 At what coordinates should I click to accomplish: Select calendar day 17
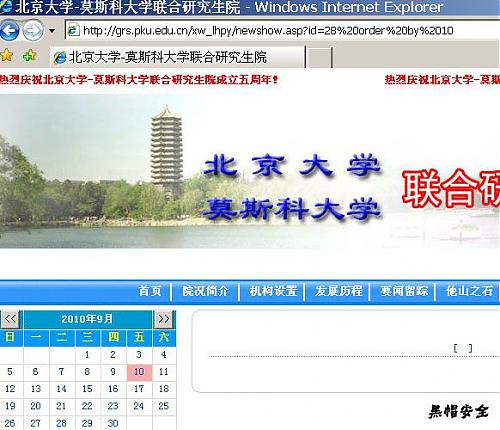(139, 389)
